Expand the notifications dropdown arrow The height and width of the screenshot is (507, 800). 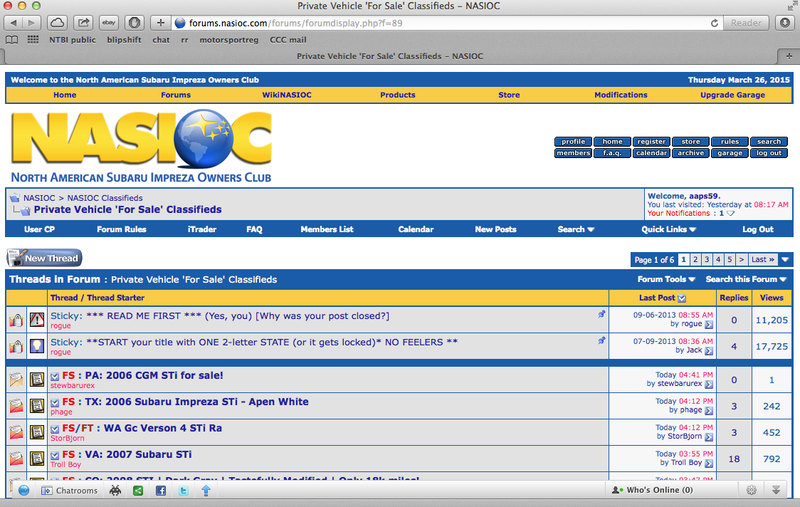(731, 214)
